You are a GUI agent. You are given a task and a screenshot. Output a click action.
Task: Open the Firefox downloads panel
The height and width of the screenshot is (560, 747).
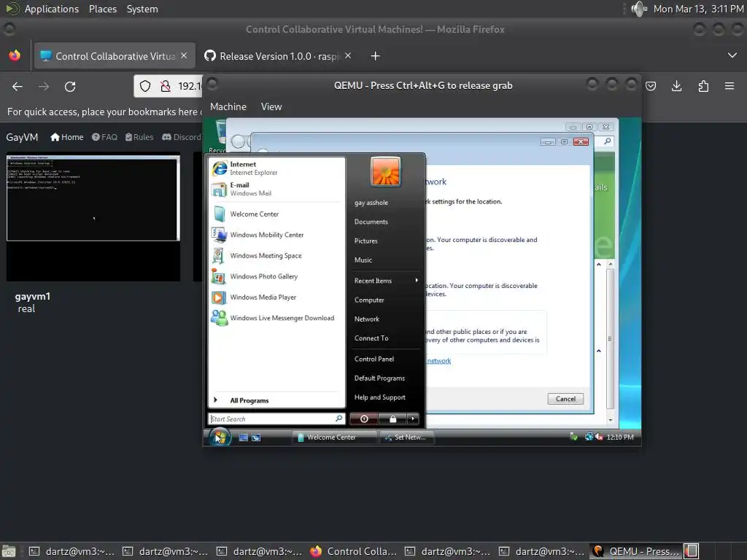click(676, 86)
